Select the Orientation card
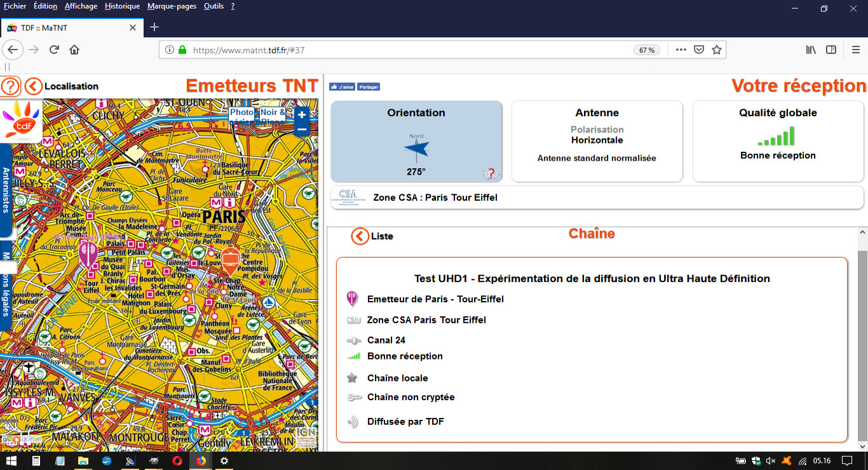This screenshot has height=470, width=868. click(x=417, y=141)
